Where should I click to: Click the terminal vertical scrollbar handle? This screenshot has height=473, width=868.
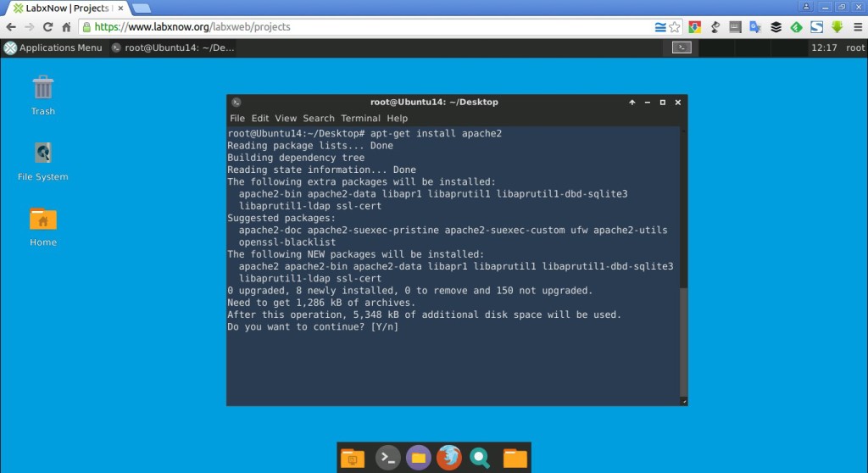[684, 342]
